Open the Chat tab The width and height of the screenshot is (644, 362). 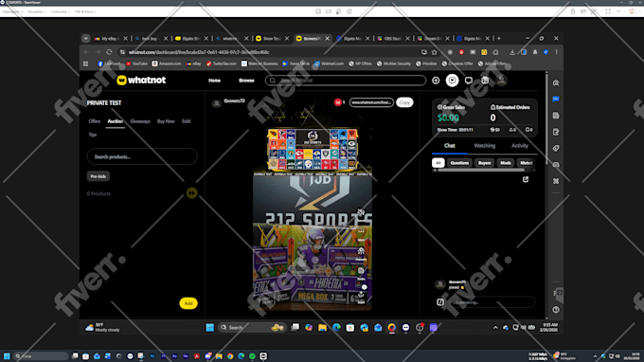[449, 145]
